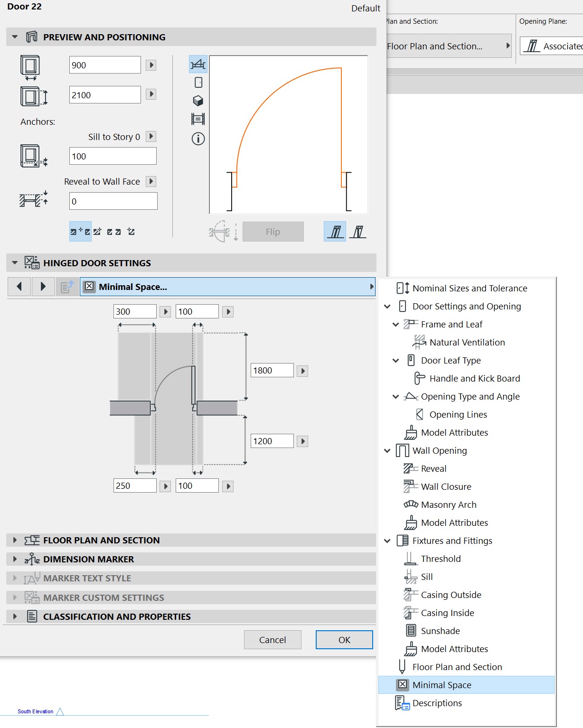Click the Cancel button
This screenshot has width=583, height=728.
click(x=273, y=640)
